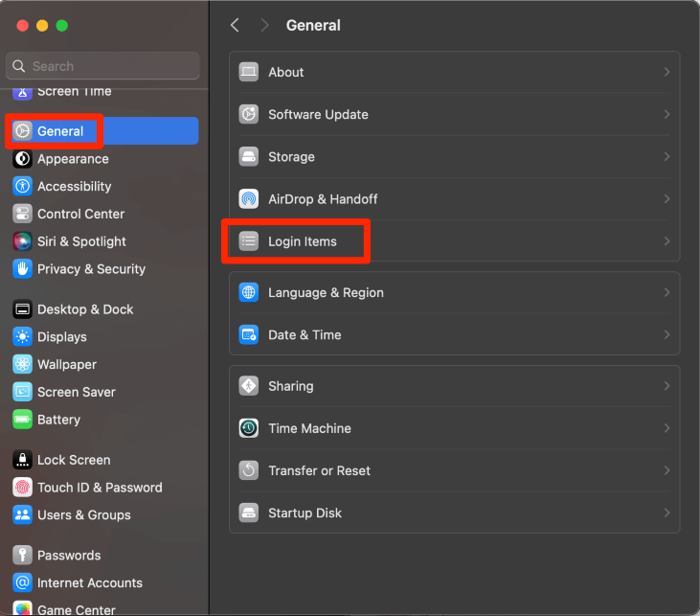Image resolution: width=700 pixels, height=616 pixels.
Task: Click the Siri & Spotlight sidebar icon
Action: [x=22, y=241]
